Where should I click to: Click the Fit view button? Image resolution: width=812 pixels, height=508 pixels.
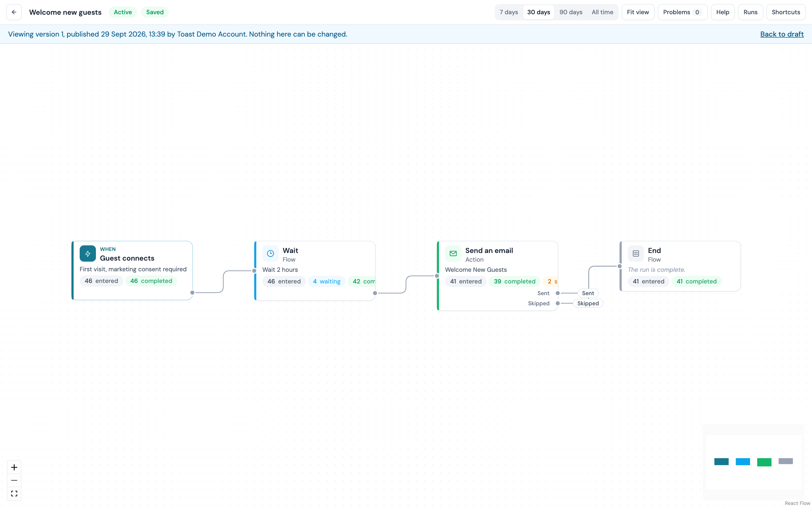[x=638, y=12]
